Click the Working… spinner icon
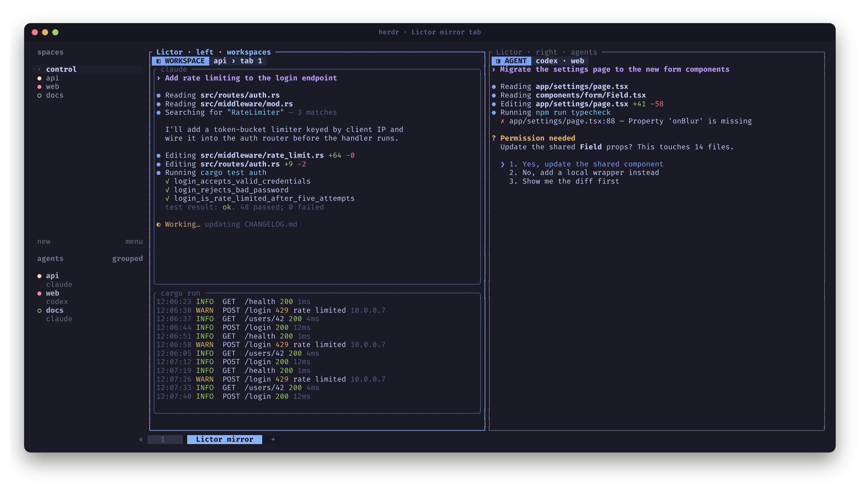 click(x=158, y=225)
